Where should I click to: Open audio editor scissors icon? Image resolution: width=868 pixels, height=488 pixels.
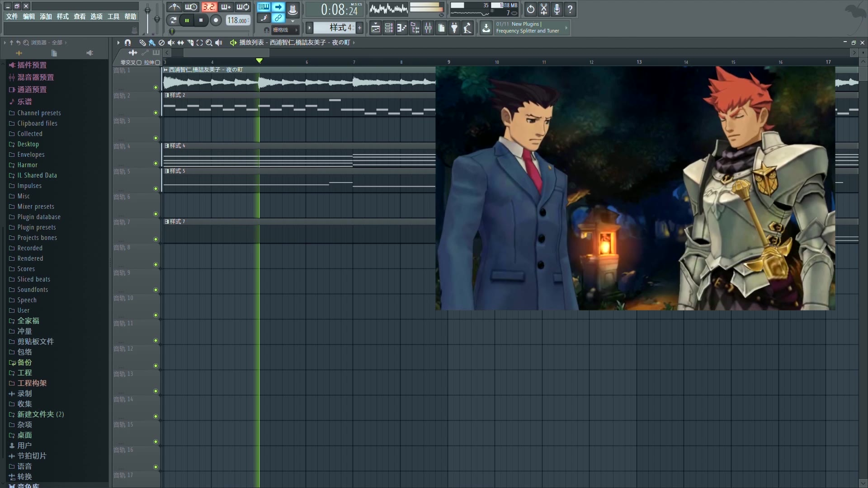[x=544, y=9]
